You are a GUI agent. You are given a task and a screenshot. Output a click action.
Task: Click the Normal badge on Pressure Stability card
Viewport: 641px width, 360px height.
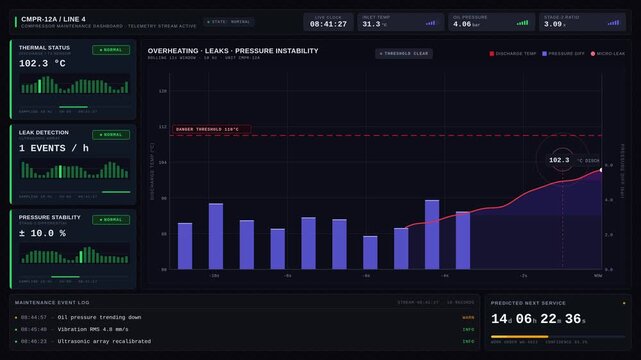pos(111,220)
